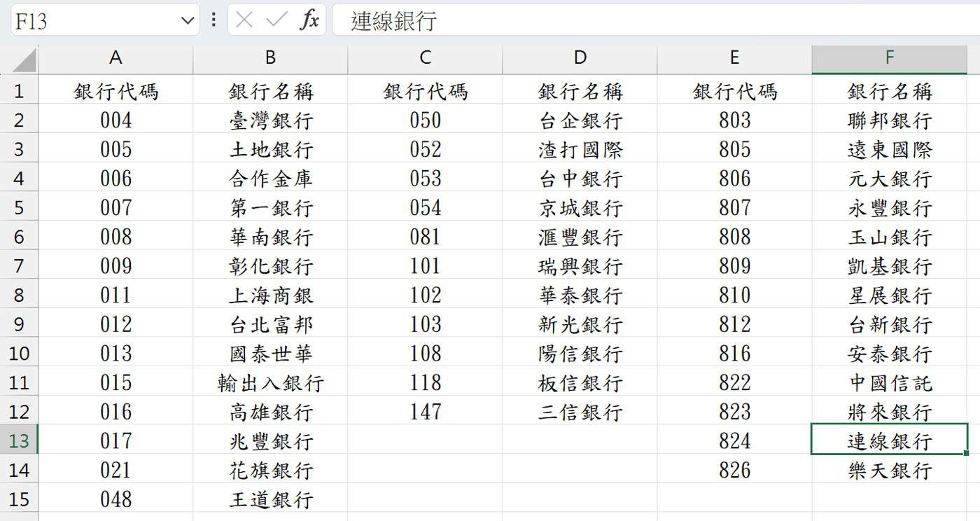Viewport: 980px width, 521px height.
Task: Click cell with 安泰銀行
Action: [889, 353]
